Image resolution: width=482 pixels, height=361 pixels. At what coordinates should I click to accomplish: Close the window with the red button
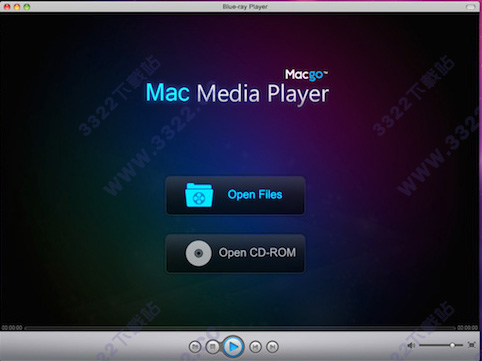pyautogui.click(x=7, y=7)
